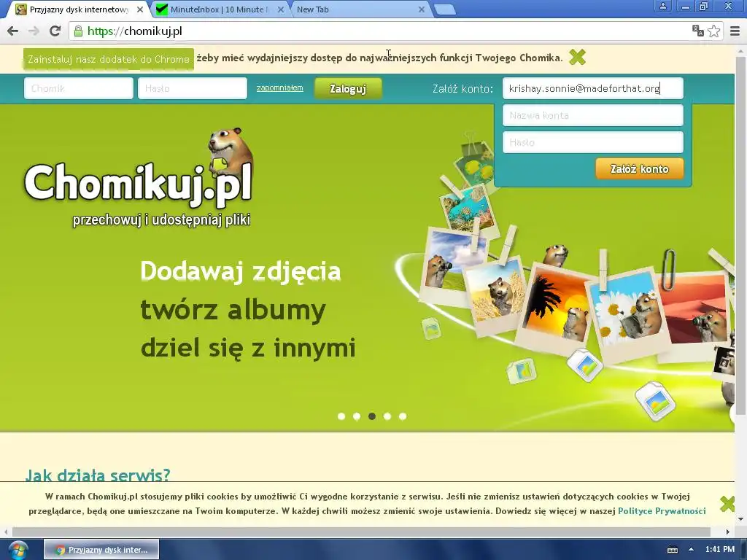Image resolution: width=747 pixels, height=560 pixels.
Task: Open the Chrome hamburger menu
Action: coord(735,31)
